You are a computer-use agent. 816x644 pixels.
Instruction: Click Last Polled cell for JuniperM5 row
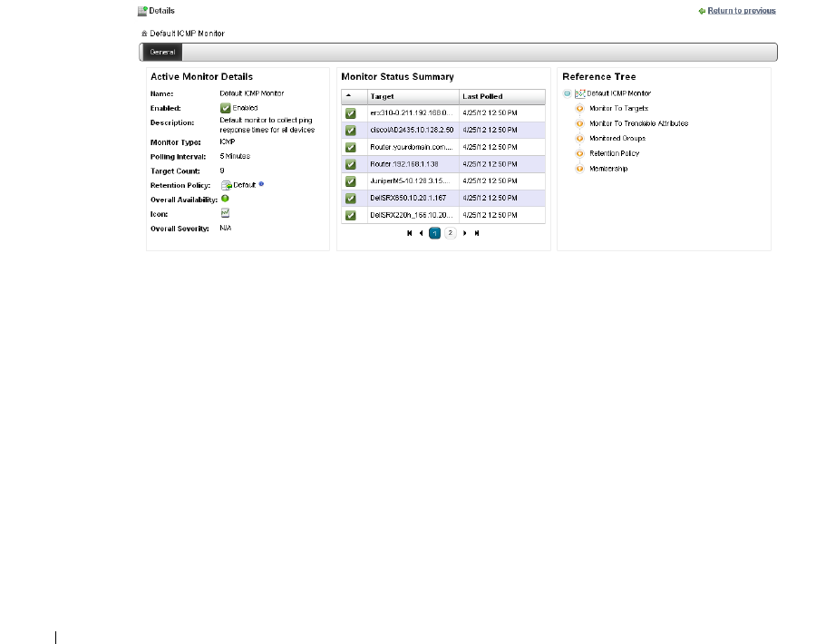tap(502, 181)
